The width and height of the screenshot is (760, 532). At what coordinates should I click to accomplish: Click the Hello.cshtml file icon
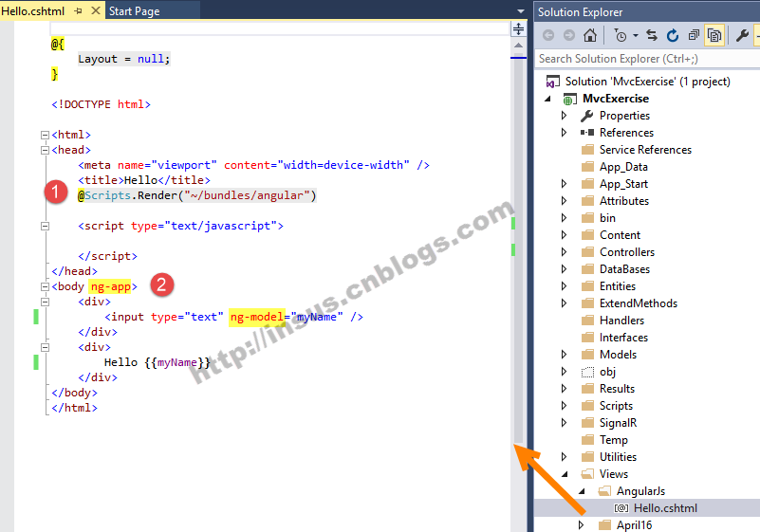[621, 507]
